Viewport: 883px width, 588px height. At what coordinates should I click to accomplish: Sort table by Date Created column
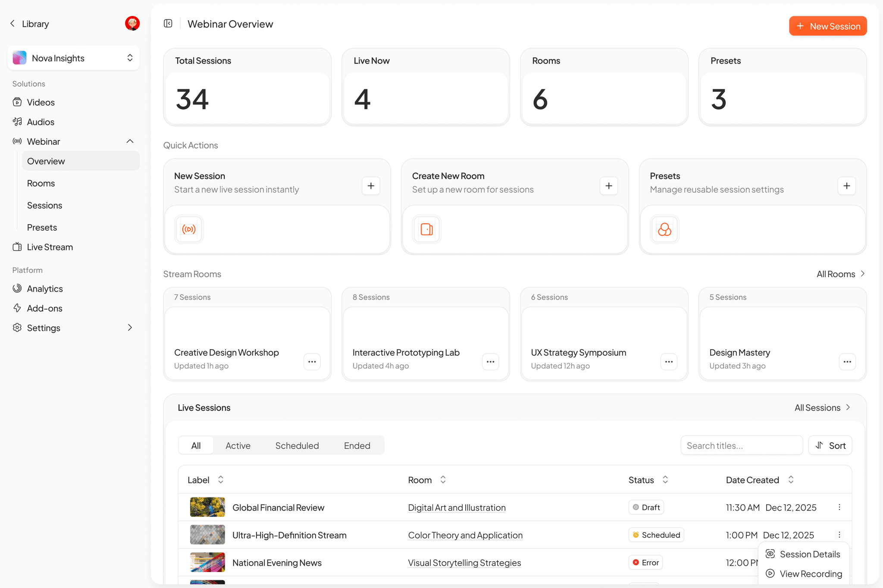pyautogui.click(x=791, y=480)
